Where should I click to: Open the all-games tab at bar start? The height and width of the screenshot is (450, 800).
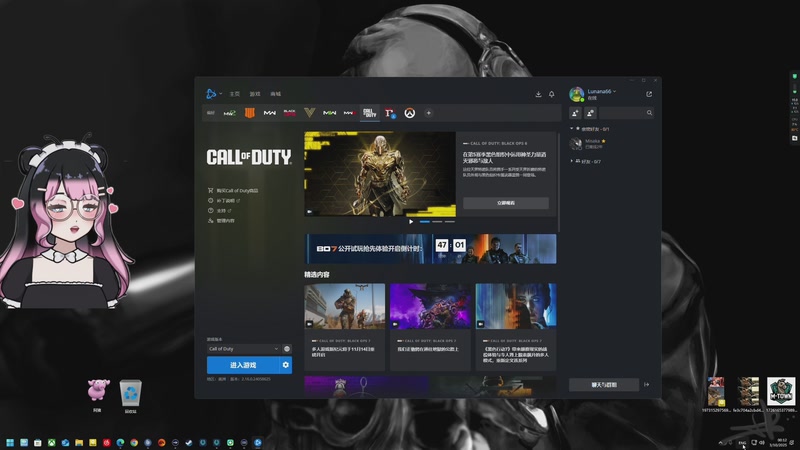(x=211, y=113)
